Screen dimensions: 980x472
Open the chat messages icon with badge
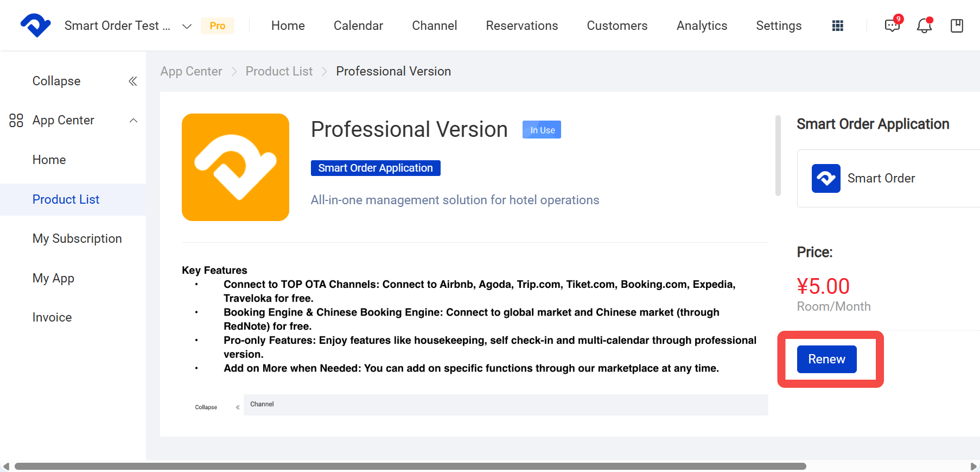pyautogui.click(x=893, y=24)
